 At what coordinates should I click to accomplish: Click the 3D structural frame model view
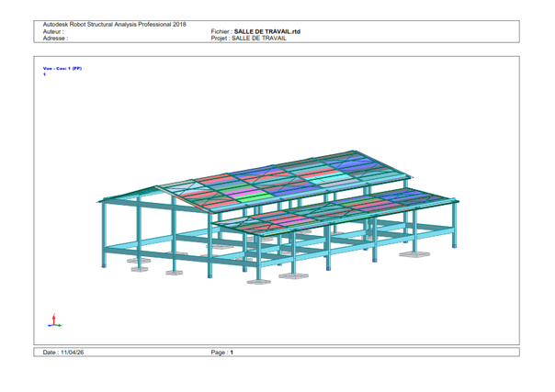pyautogui.click(x=277, y=218)
